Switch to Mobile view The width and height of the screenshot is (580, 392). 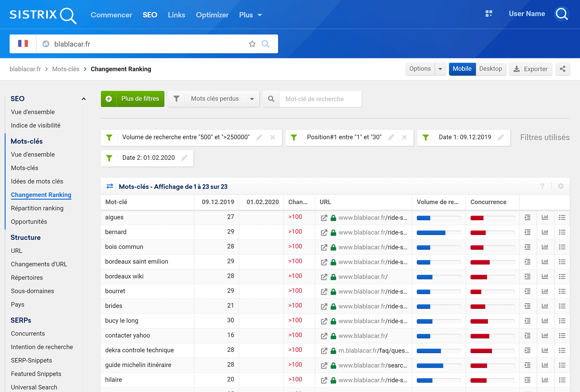click(462, 69)
